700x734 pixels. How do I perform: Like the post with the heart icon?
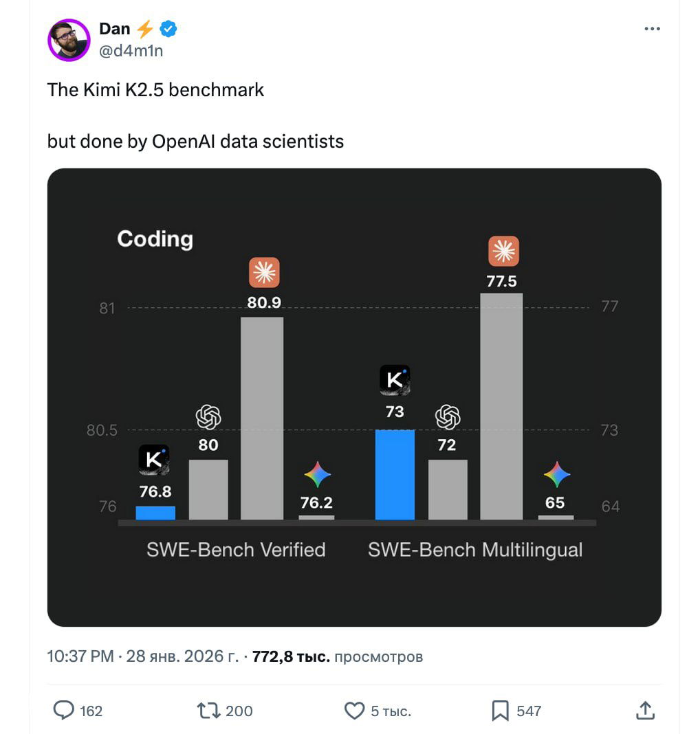pyautogui.click(x=354, y=710)
